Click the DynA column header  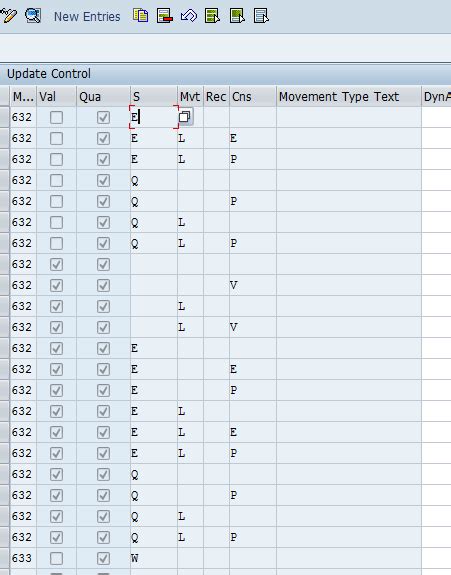click(x=436, y=96)
